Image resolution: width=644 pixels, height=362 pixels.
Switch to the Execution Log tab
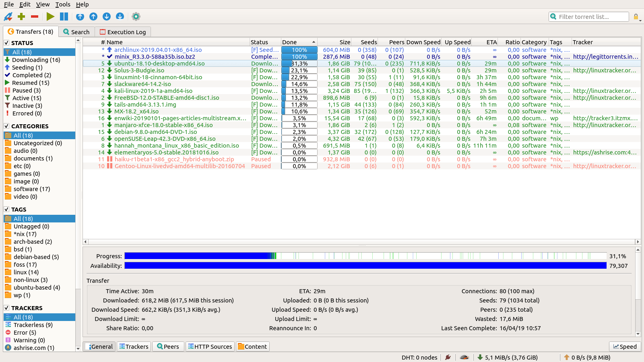point(123,31)
